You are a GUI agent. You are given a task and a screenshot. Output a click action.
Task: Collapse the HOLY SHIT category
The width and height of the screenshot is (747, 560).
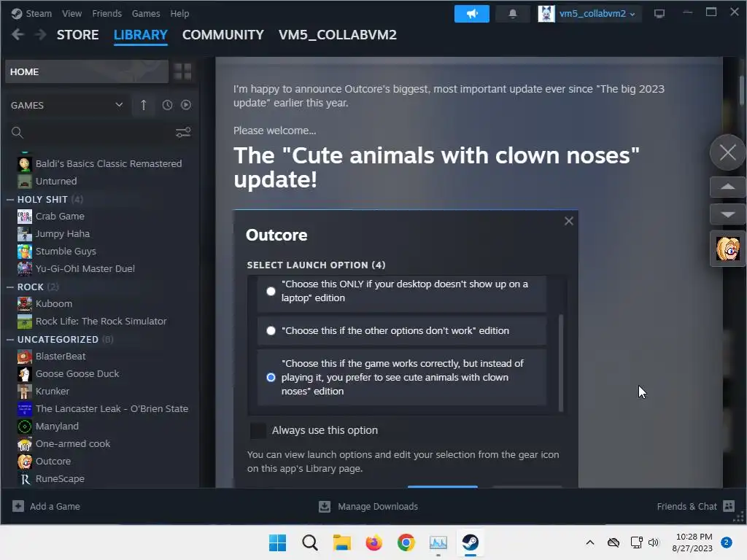click(x=10, y=200)
